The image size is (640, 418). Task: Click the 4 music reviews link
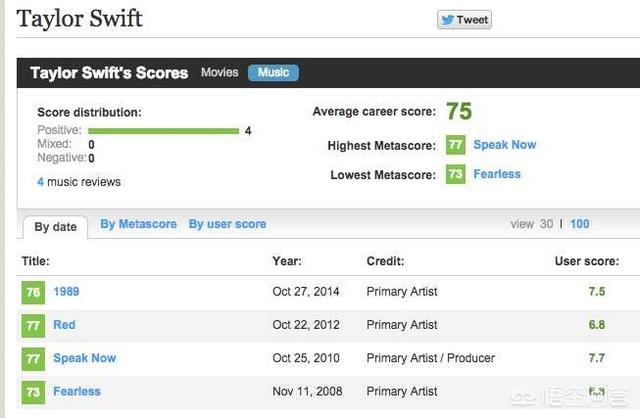pos(79,182)
